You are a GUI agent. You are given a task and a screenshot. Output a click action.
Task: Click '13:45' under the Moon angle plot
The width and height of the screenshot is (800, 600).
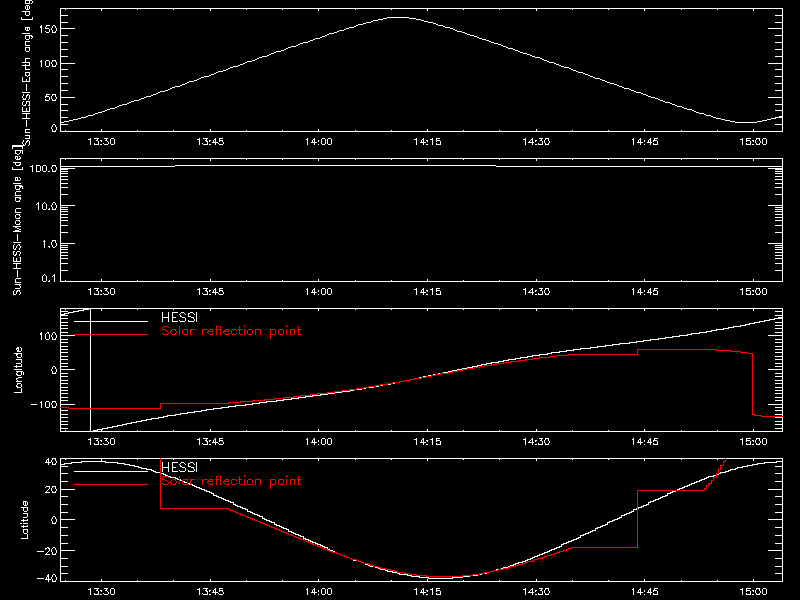210,292
